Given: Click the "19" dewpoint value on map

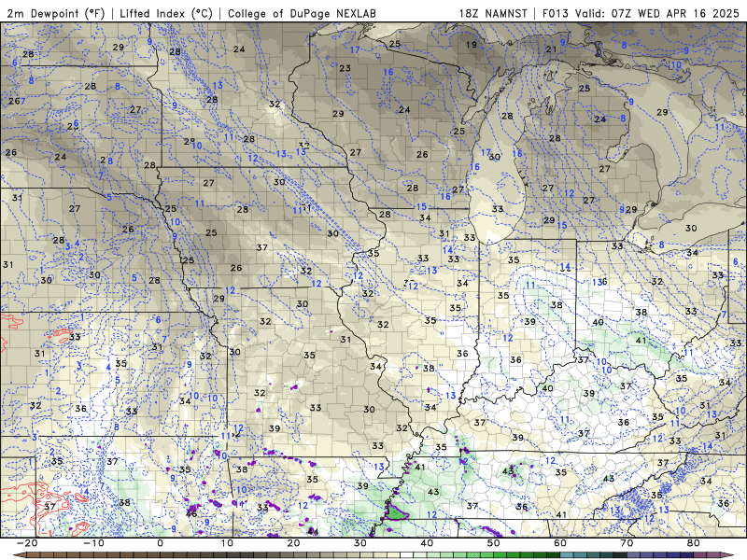Looking at the screenshot, I should pos(472,45).
